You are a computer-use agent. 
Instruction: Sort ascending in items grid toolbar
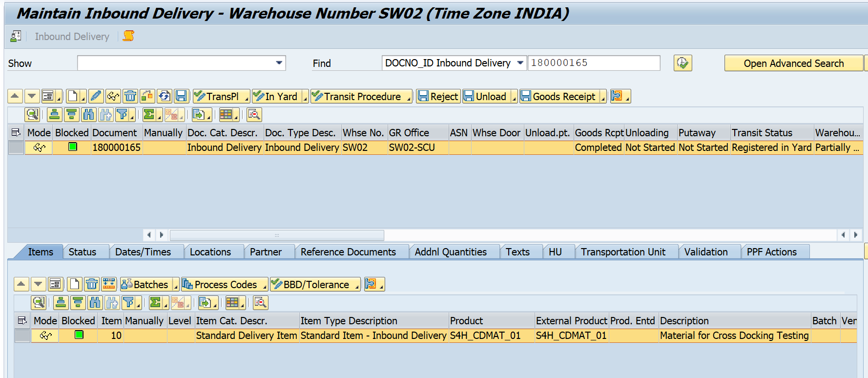click(61, 303)
